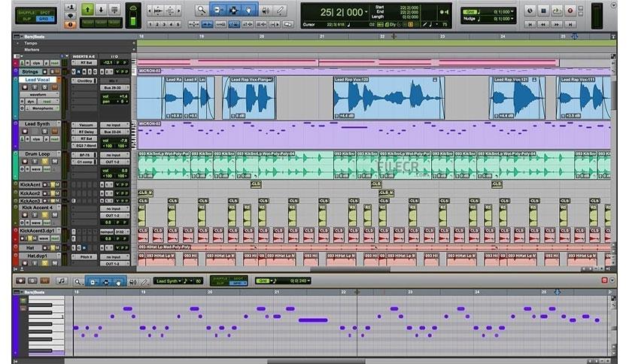Screen dimensions: 629x364
Task: Select the Scrubber speaker tool
Action: pos(265,10)
